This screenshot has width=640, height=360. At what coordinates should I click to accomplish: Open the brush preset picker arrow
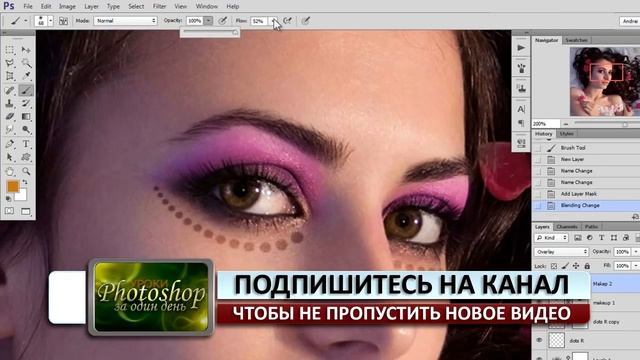(51, 21)
